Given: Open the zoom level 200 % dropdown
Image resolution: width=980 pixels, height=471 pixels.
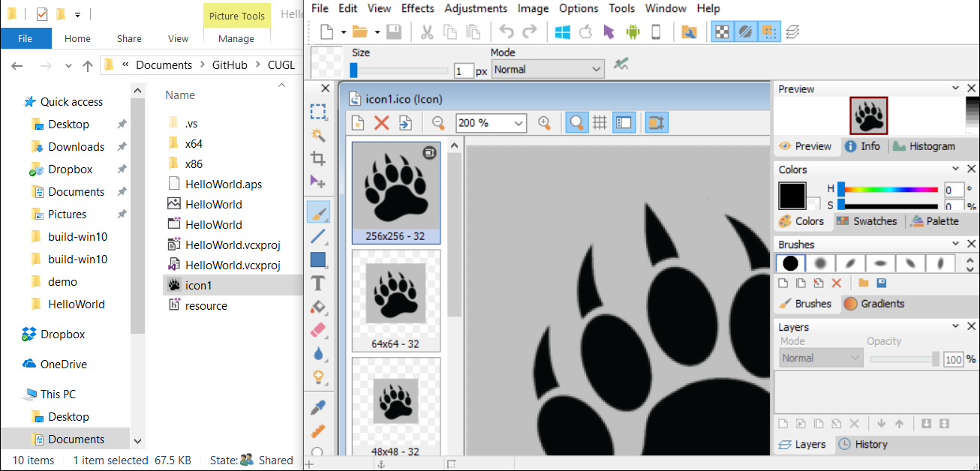Looking at the screenshot, I should pyautogui.click(x=519, y=123).
